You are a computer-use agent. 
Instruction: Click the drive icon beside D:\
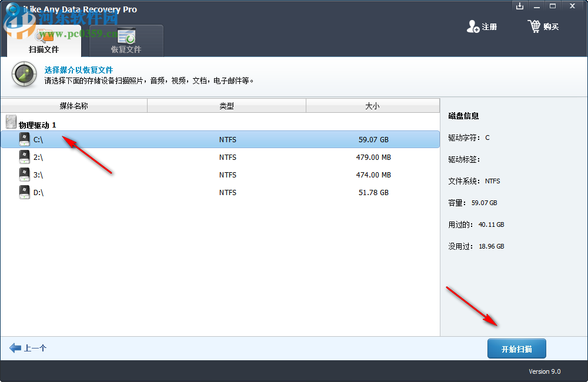pyautogui.click(x=25, y=192)
